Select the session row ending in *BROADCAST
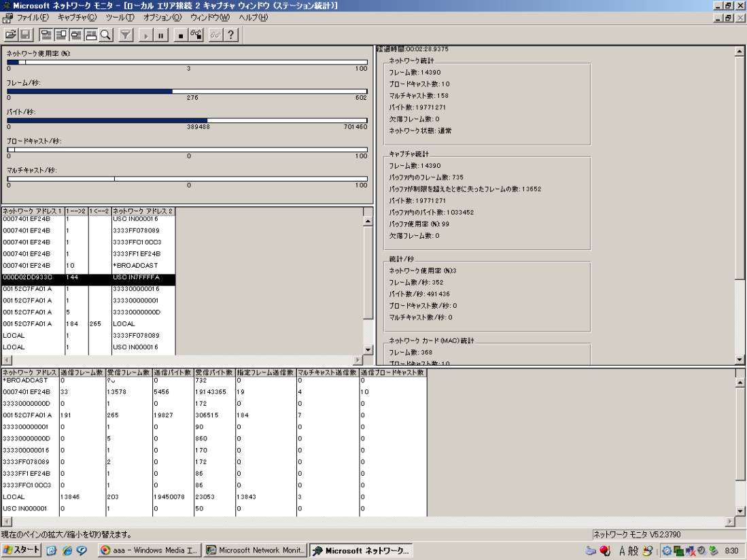747x560 pixels. pos(88,265)
